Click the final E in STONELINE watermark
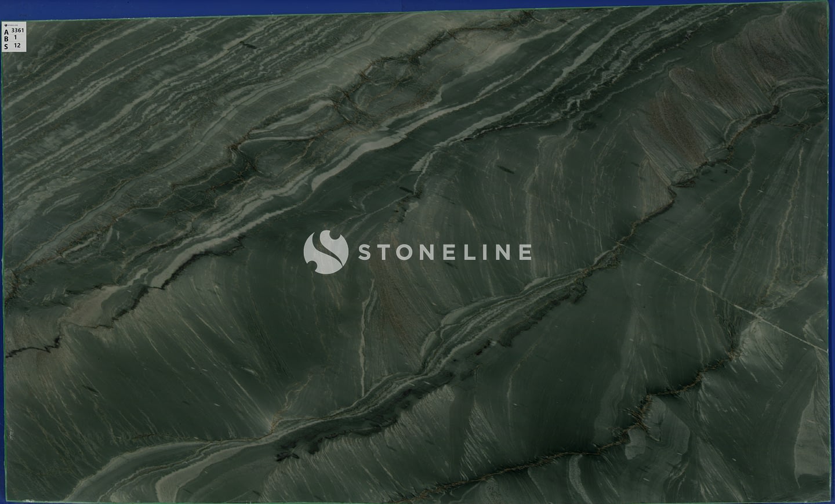This screenshot has height=504, width=835. [x=524, y=252]
